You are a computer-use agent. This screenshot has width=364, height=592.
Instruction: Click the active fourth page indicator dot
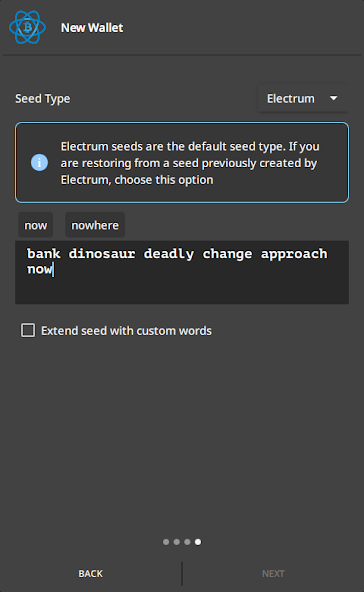[x=198, y=542]
